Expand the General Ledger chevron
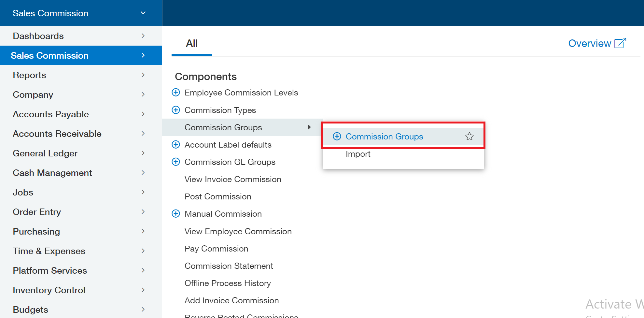Image resolution: width=644 pixels, height=318 pixels. coord(143,153)
